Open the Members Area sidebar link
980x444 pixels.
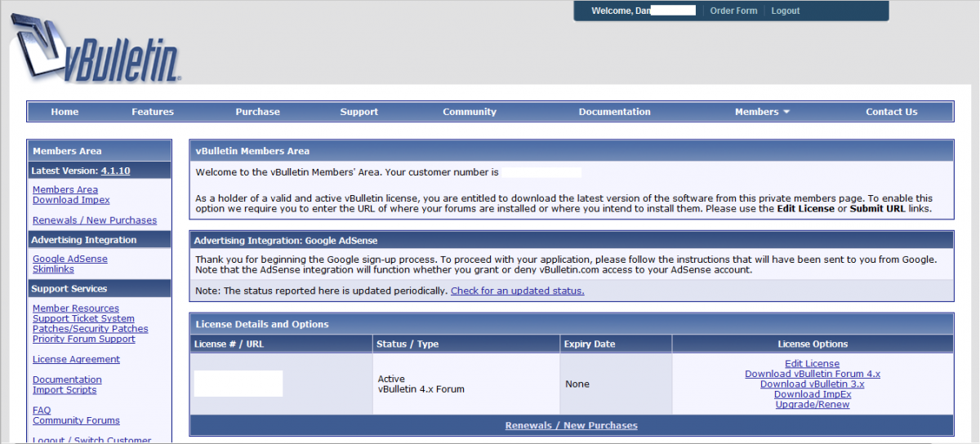[65, 189]
